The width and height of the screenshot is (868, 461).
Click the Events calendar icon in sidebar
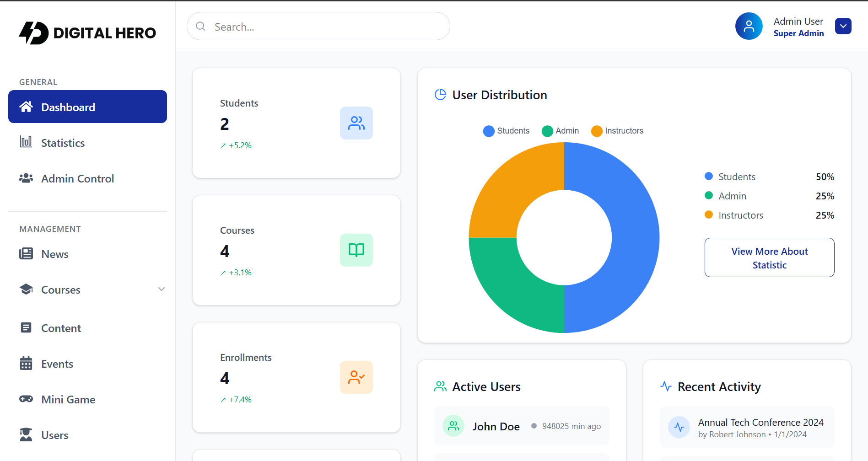coord(26,364)
